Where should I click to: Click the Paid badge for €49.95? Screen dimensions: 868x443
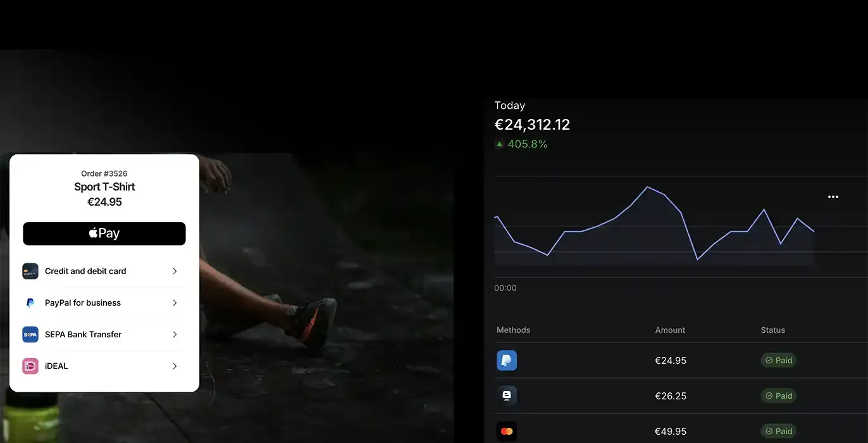click(778, 432)
